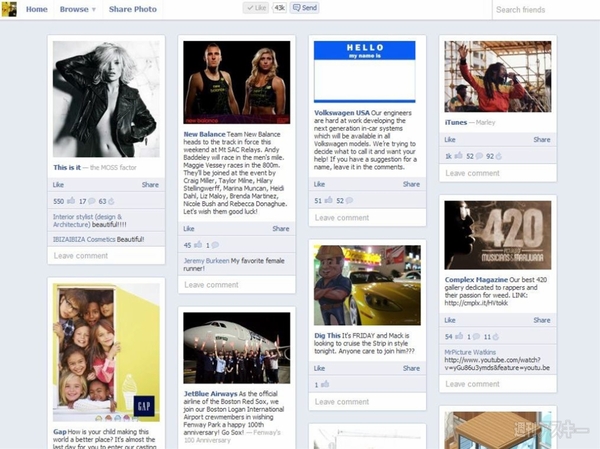Open the Gap kids photo
This screenshot has height=449, width=600.
pos(106,353)
